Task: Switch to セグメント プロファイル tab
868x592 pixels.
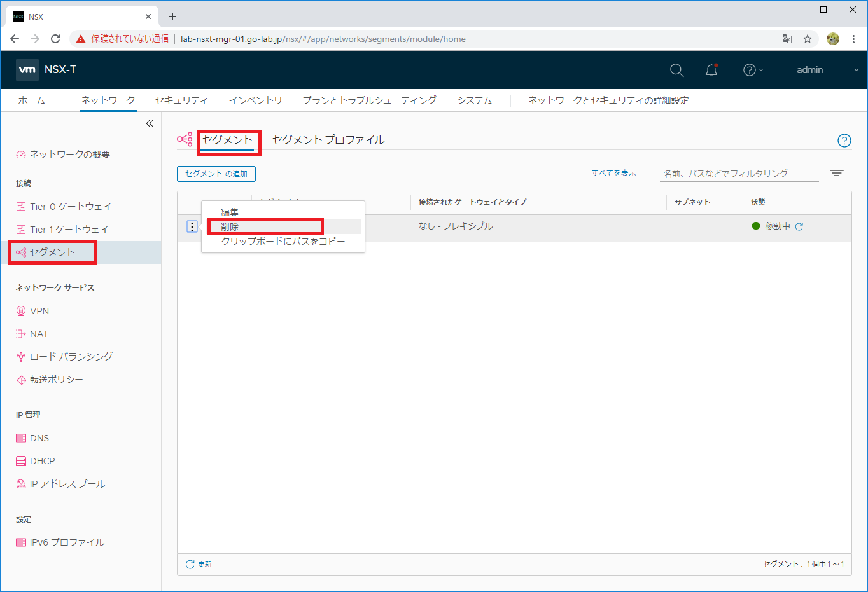Action: point(328,140)
